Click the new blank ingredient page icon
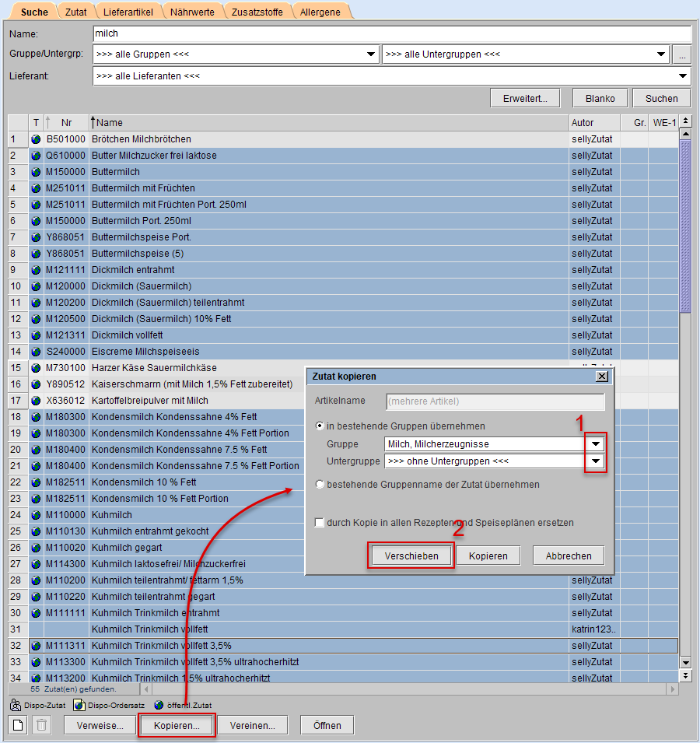Image resolution: width=700 pixels, height=743 pixels. [x=18, y=725]
